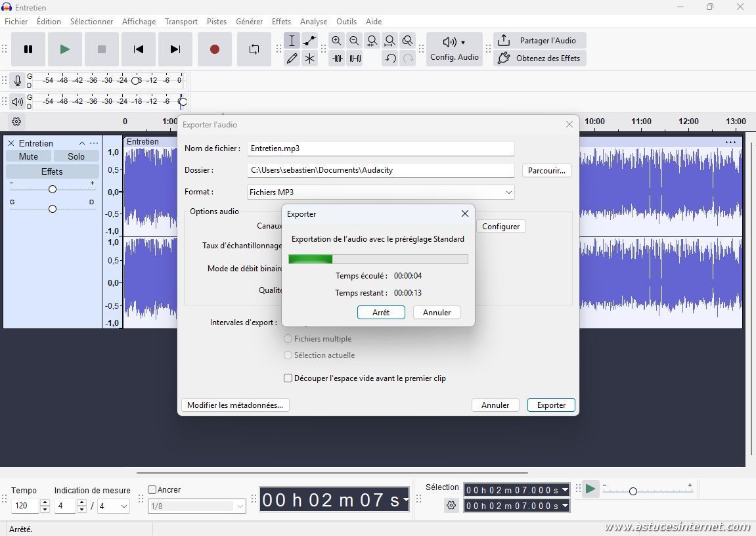Toggle the Loop playback button
The width and height of the screenshot is (756, 536).
click(254, 49)
